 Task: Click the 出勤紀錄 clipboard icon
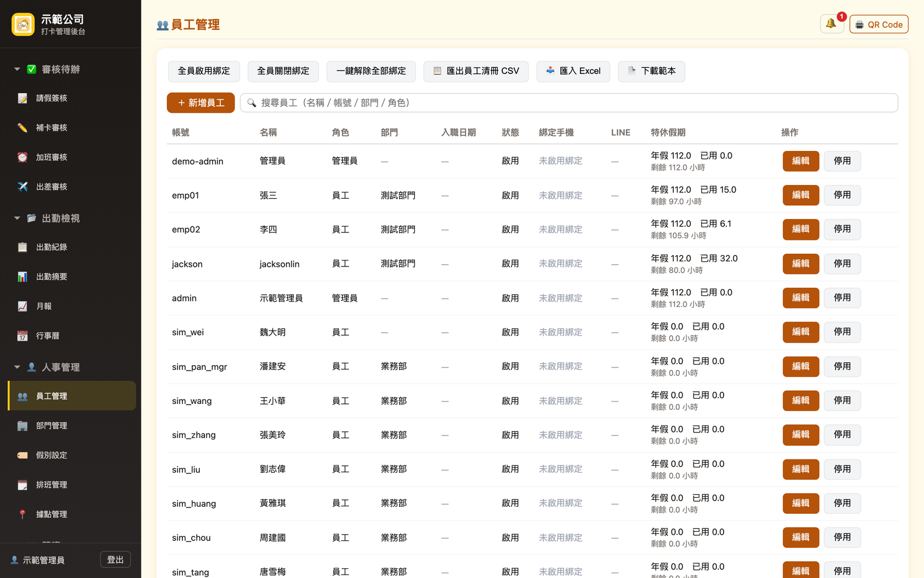click(23, 247)
